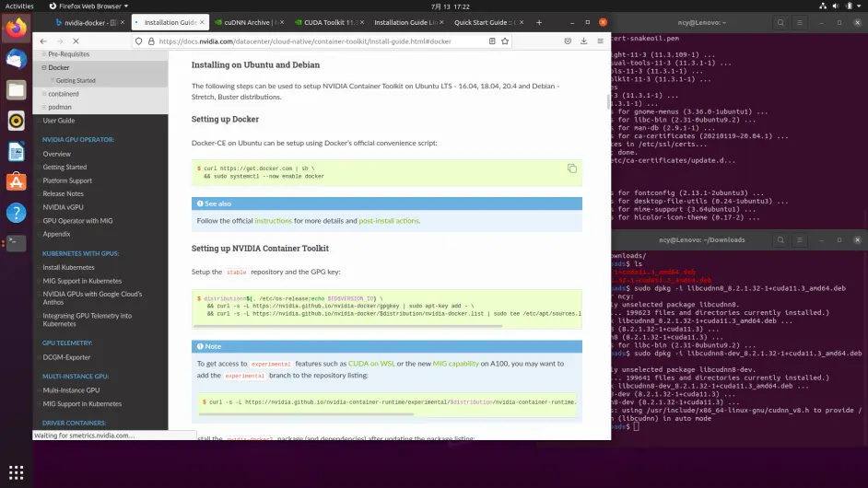The width and height of the screenshot is (868, 488).
Task: Open MIG Support in Kubernetes under Kubernetes
Action: [82, 281]
